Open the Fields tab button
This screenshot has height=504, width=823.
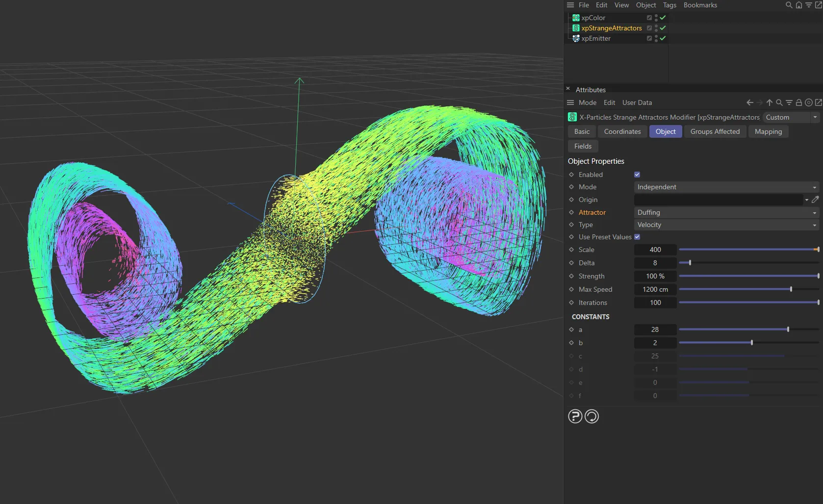(x=583, y=146)
